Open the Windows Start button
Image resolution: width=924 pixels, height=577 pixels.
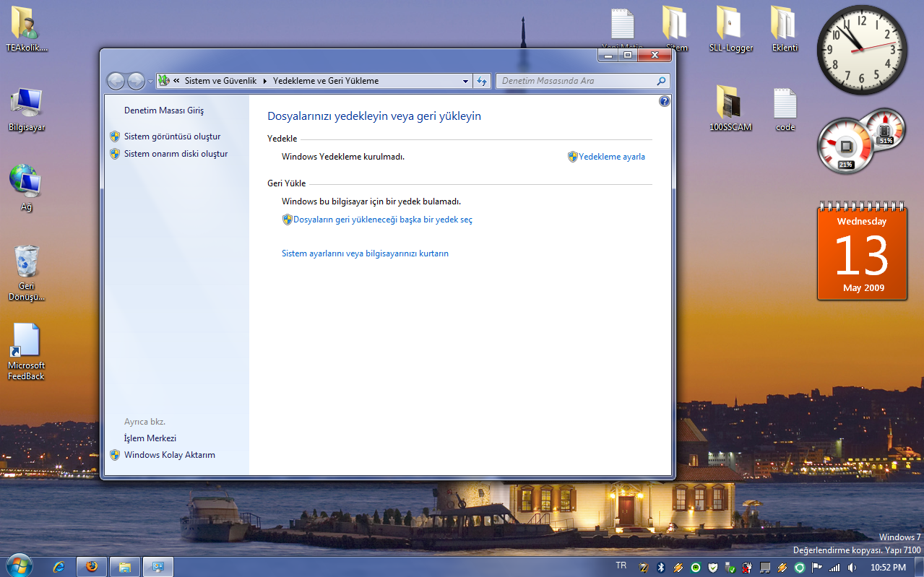[19, 565]
